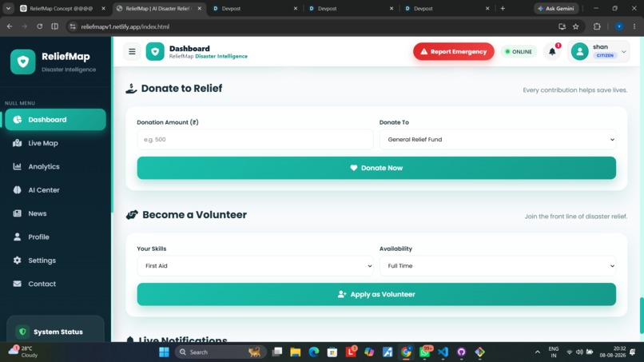Click the browser bookmark star icon
This screenshot has height=362, width=644.
(576, 26)
